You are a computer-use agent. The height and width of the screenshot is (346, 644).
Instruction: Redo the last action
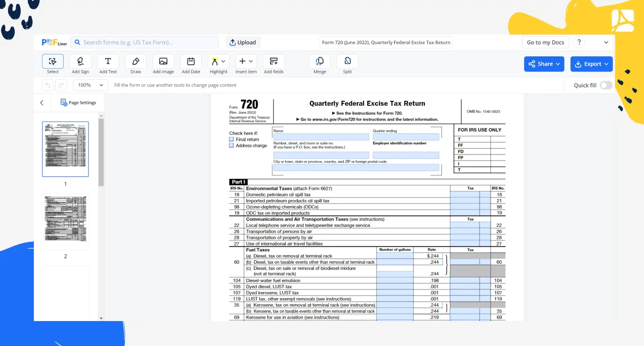tap(61, 85)
